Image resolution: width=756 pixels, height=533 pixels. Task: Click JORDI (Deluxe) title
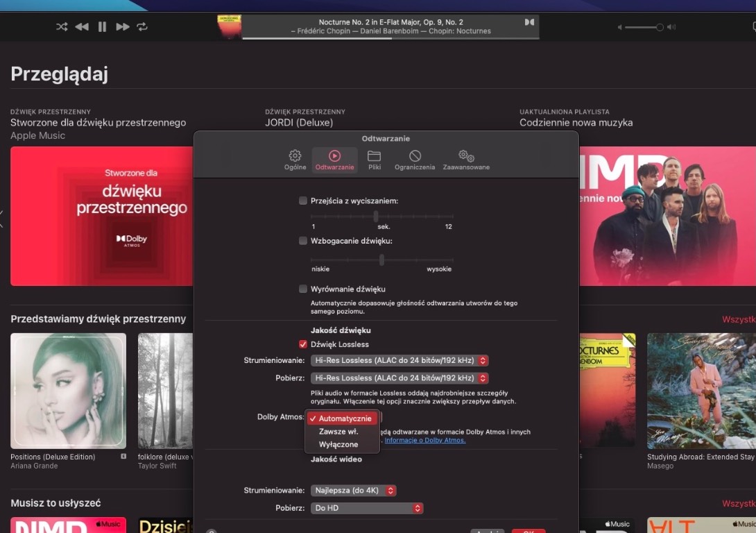299,123
